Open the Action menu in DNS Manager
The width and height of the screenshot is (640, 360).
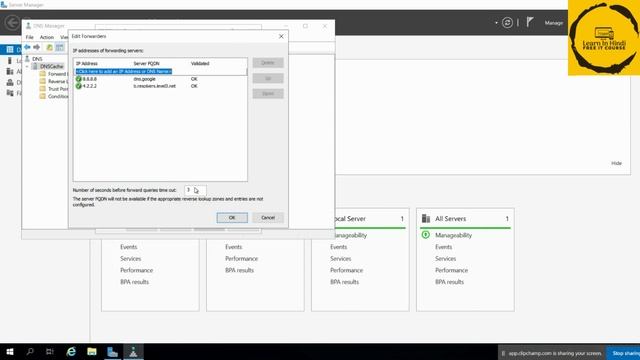coord(47,37)
